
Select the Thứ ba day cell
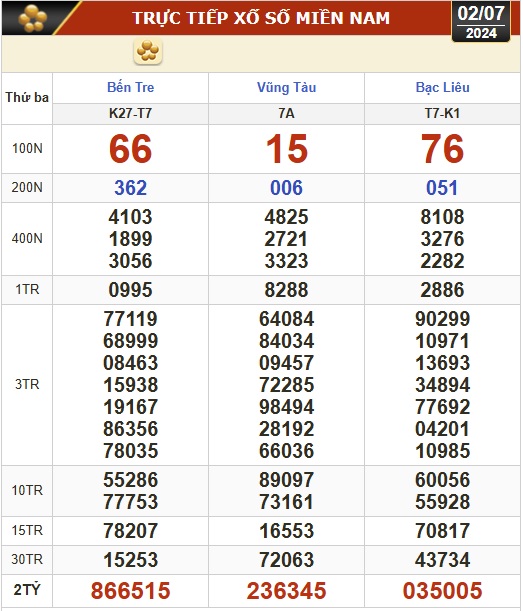pos(27,97)
